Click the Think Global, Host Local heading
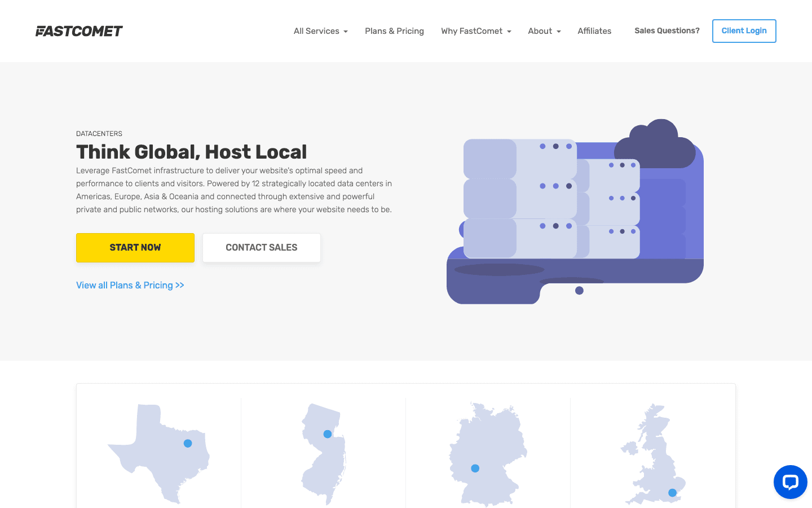 [x=192, y=152]
